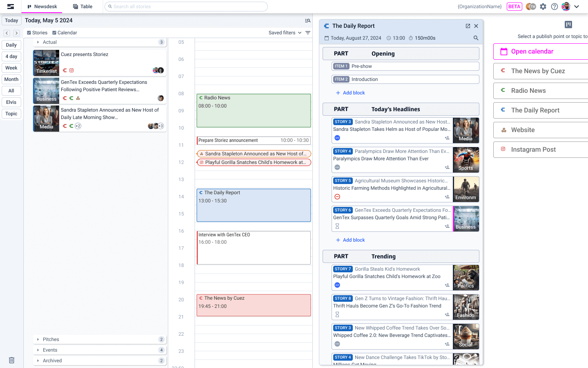The height and width of the screenshot is (368, 588).
Task: Click the Search all stories field
Action: click(186, 7)
